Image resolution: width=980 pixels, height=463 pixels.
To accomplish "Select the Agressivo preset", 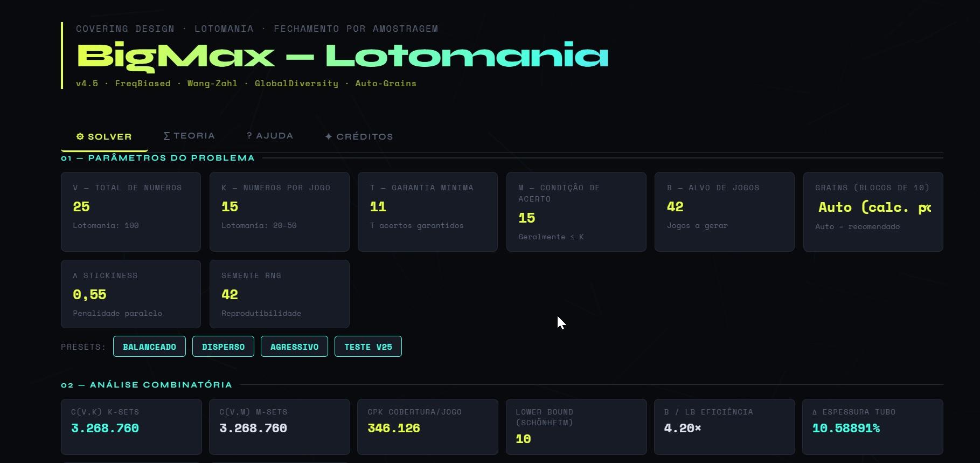I will coord(294,347).
